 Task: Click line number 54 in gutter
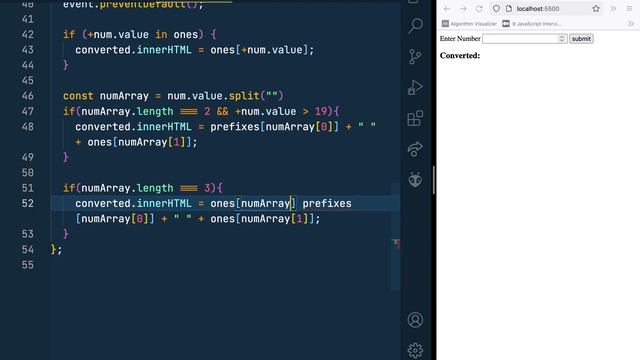click(28, 249)
